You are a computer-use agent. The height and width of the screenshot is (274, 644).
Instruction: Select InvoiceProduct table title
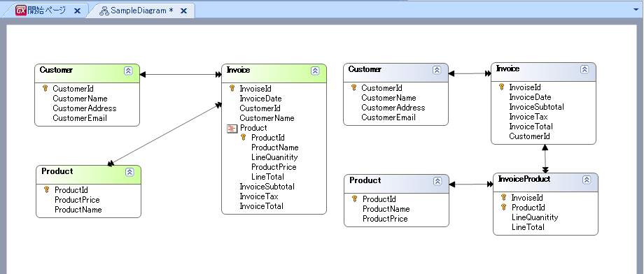tap(524, 179)
